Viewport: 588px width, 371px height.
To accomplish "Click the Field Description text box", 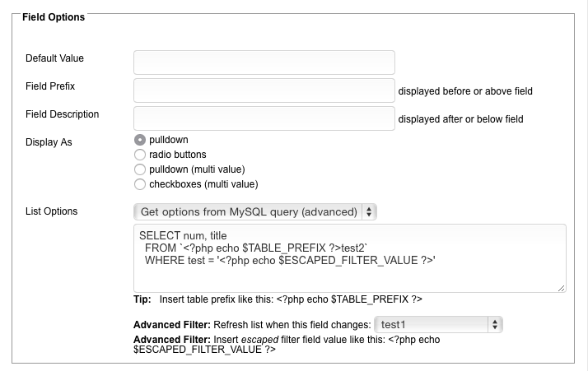I will [264, 118].
